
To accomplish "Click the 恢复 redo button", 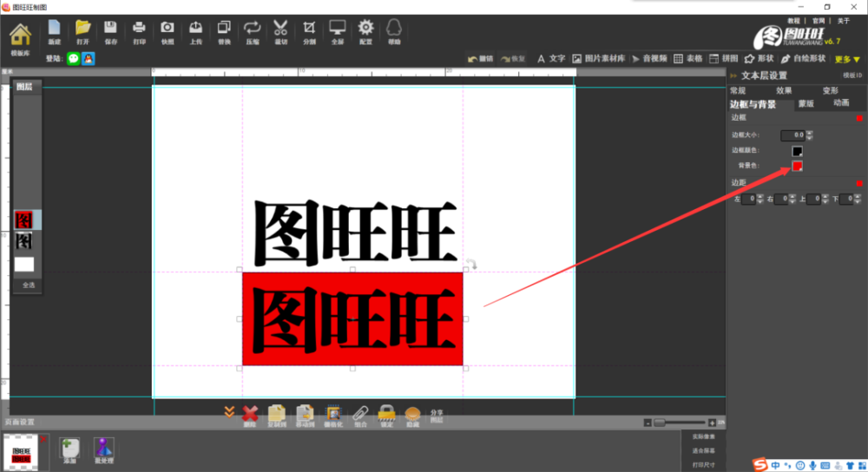I will 513,59.
